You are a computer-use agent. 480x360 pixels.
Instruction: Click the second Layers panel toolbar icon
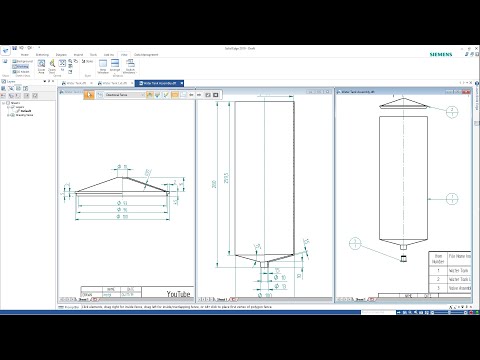[11, 88]
